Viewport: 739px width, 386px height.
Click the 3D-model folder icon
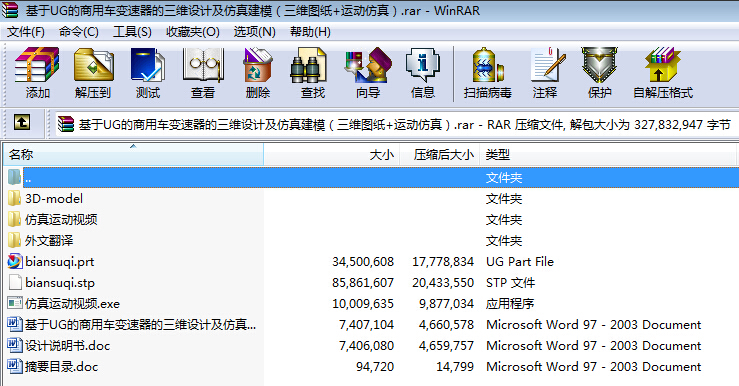coord(14,198)
